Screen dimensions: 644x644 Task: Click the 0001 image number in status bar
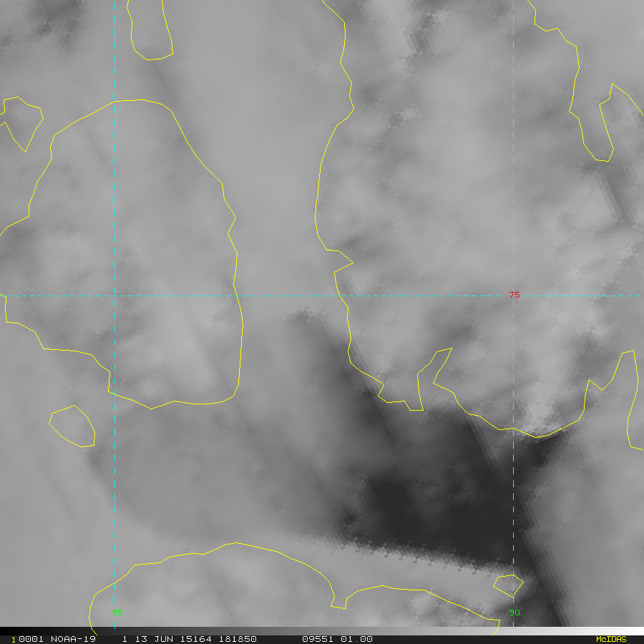click(31, 639)
